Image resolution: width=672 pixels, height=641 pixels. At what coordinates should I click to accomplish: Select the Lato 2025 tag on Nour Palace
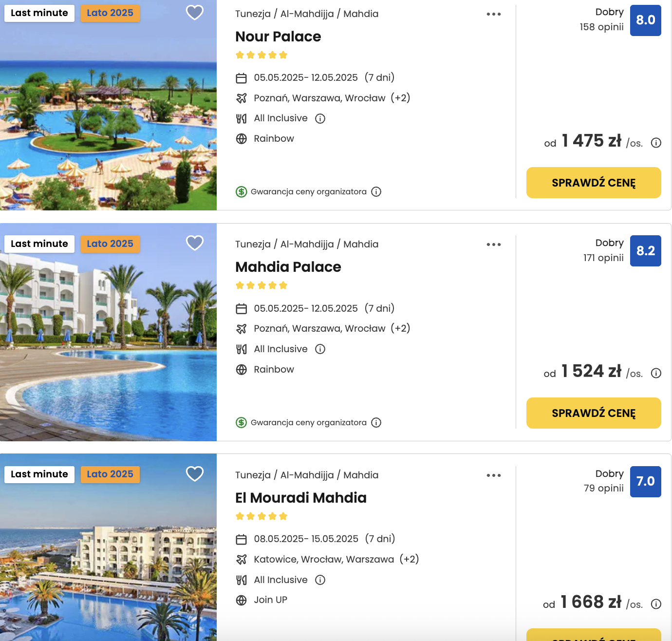pyautogui.click(x=110, y=13)
